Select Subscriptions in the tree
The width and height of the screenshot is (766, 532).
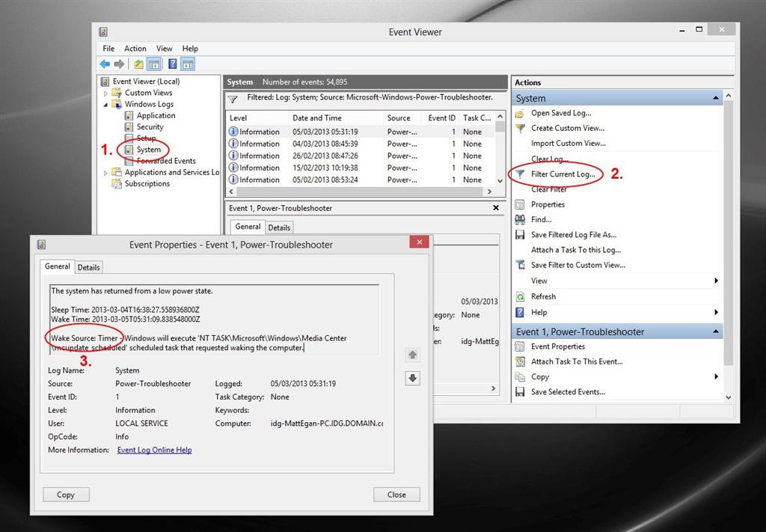coord(147,183)
